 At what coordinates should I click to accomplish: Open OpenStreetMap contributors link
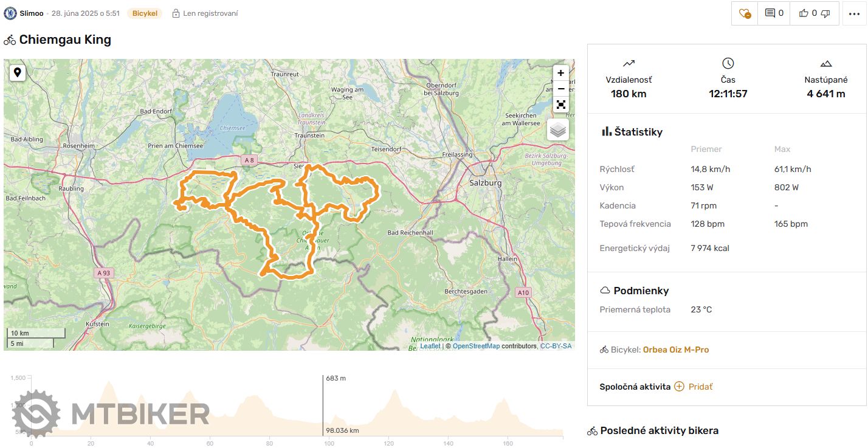[476, 346]
